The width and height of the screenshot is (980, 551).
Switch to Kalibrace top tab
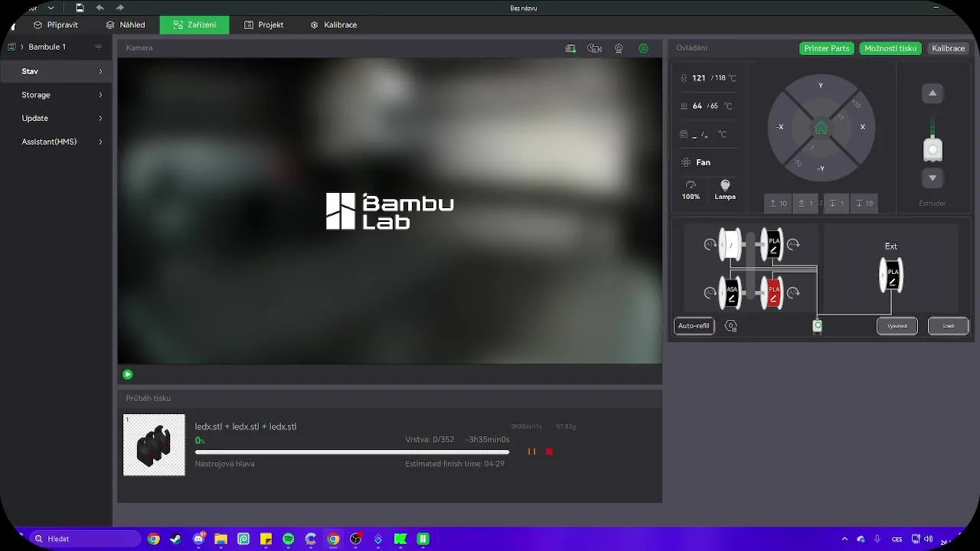tap(334, 25)
